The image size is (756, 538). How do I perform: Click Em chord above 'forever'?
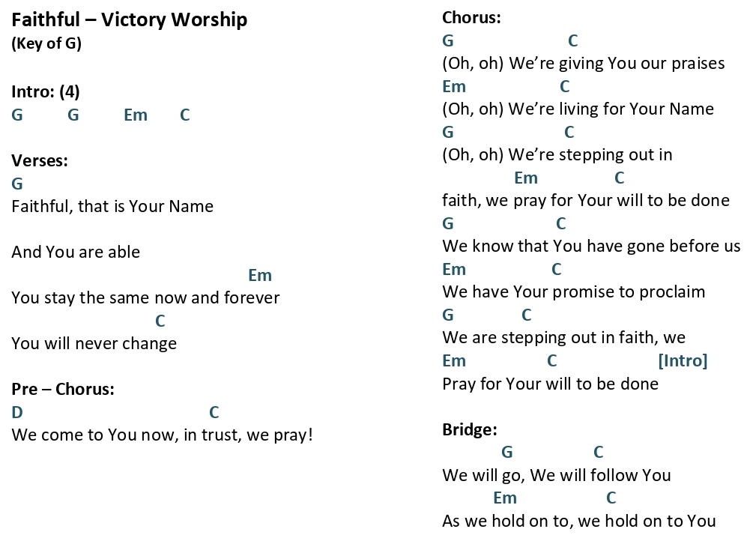(x=260, y=275)
